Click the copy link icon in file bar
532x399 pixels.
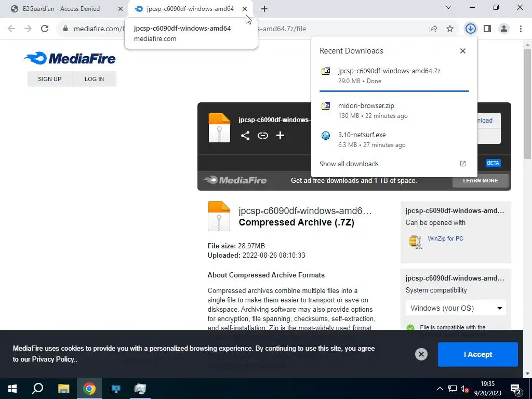(x=262, y=136)
